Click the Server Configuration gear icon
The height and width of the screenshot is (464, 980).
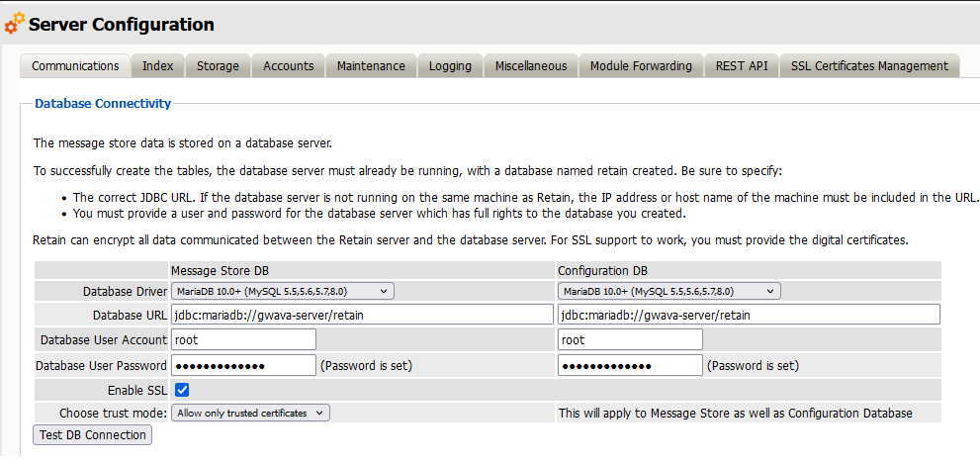pos(15,23)
